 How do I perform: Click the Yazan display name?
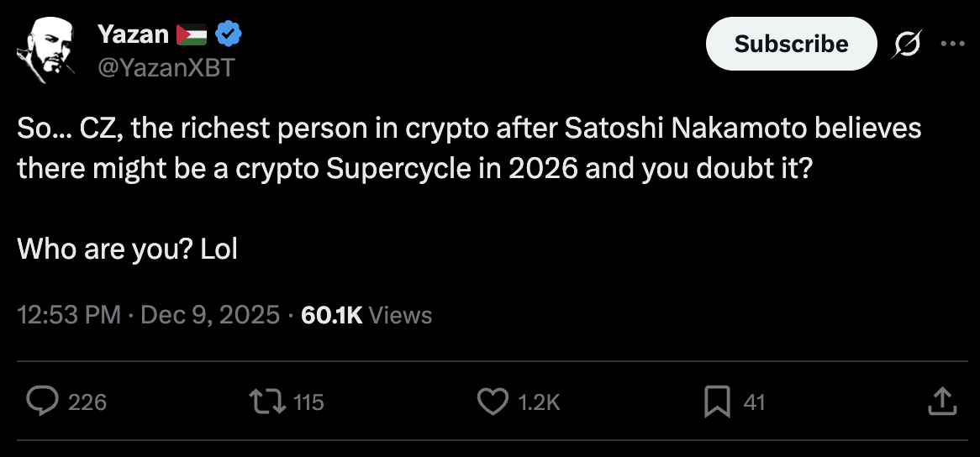tap(134, 34)
